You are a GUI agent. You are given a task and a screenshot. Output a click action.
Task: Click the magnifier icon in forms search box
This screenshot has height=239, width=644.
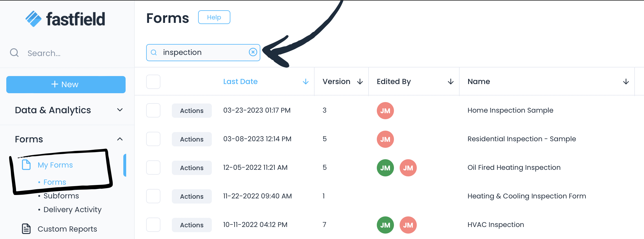[x=154, y=52]
